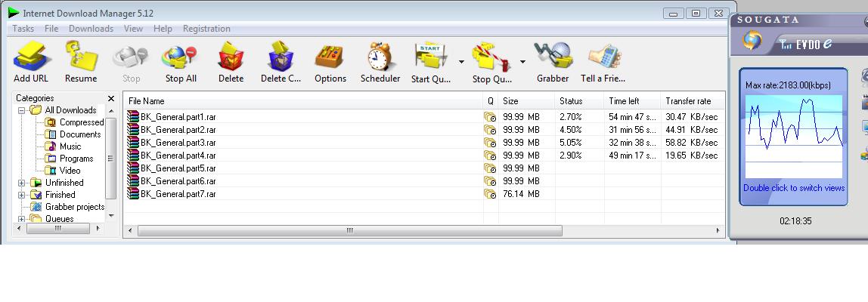Select the BK_General.part4.rar file row
This screenshot has width=868, height=302.
pos(423,156)
